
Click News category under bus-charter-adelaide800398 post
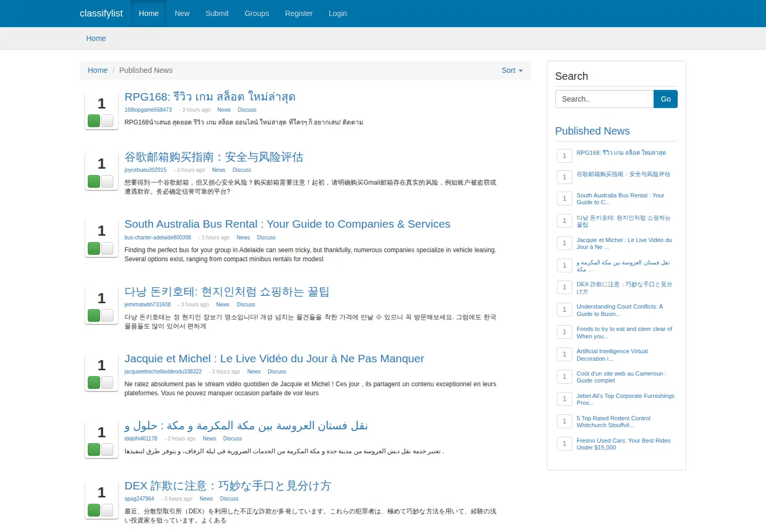click(243, 238)
